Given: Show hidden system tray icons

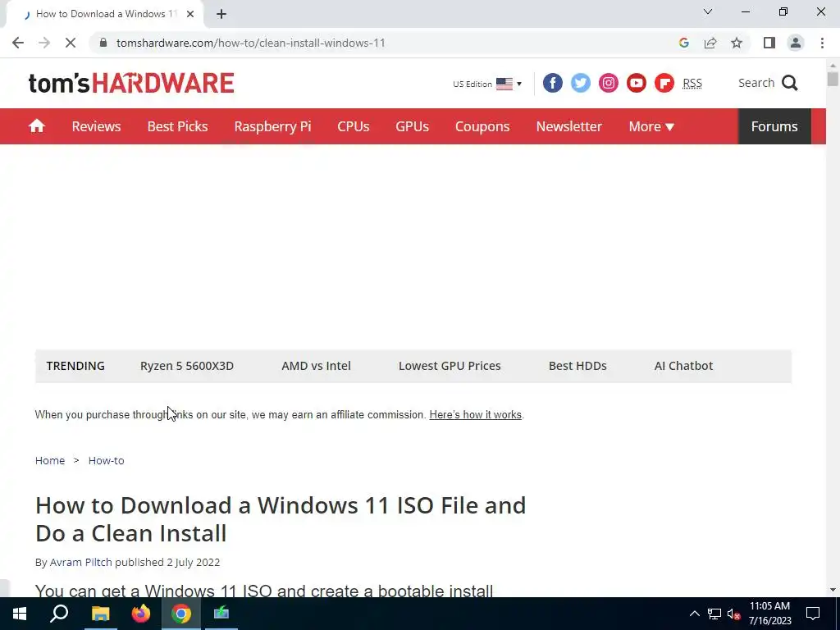Looking at the screenshot, I should [x=694, y=614].
